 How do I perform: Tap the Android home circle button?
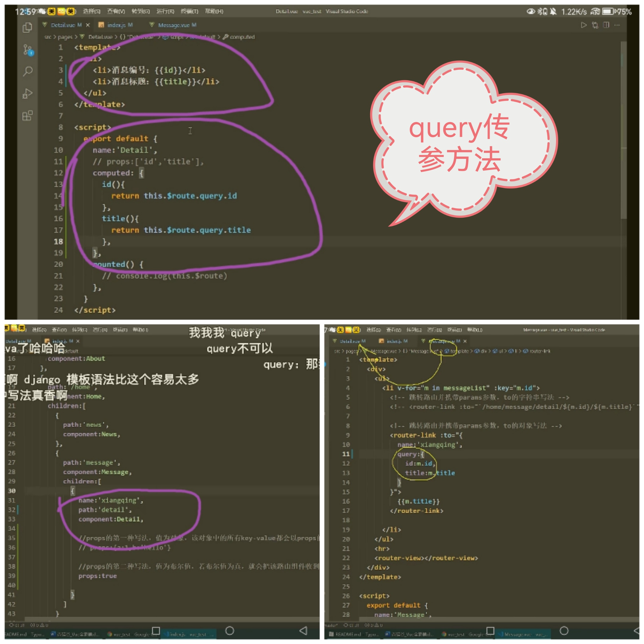[x=230, y=630]
